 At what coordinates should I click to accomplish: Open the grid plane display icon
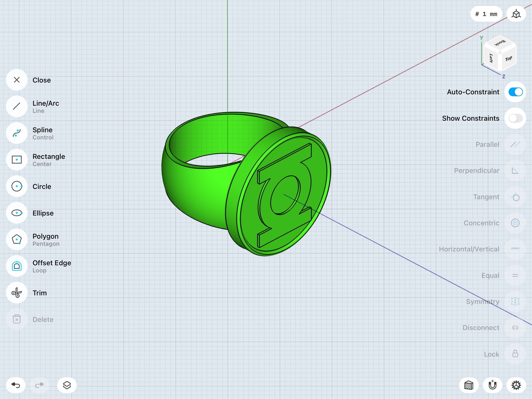coord(469,385)
